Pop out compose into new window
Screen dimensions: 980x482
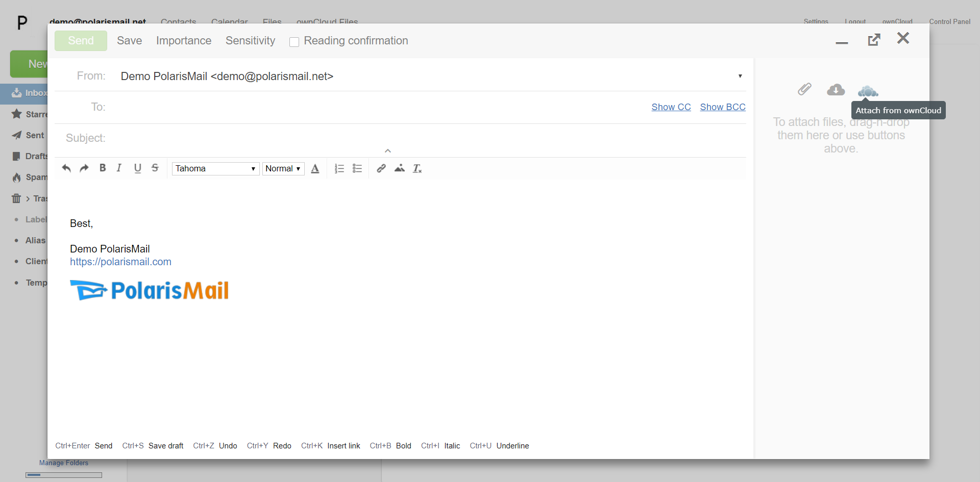tap(874, 39)
